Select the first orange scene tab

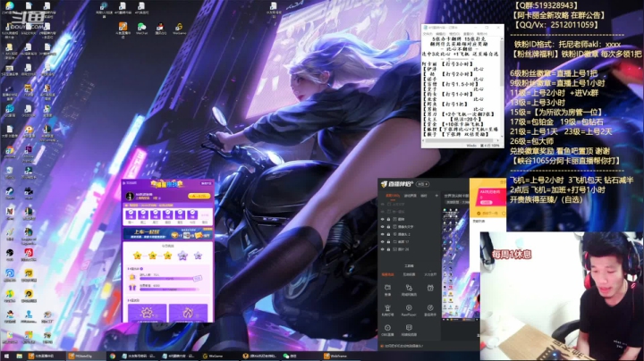(393, 196)
